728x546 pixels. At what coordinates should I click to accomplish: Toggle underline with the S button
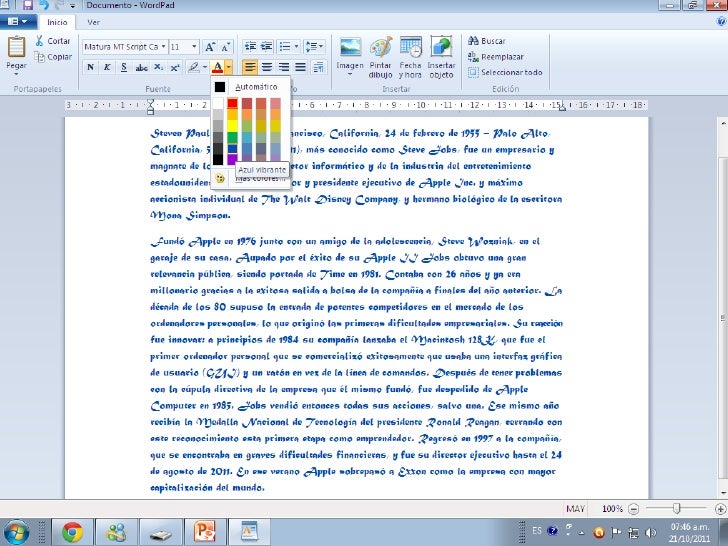124,68
